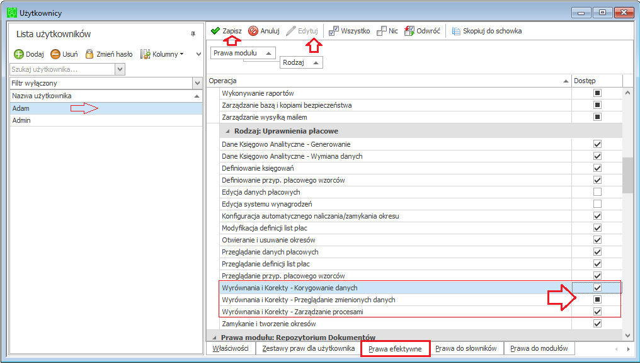Enable Edycja danych płacowych access
This screenshot has height=364, width=640.
597,192
